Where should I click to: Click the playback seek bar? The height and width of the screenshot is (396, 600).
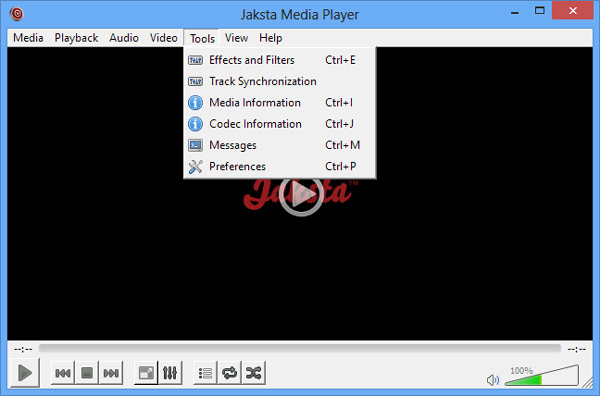(300, 349)
